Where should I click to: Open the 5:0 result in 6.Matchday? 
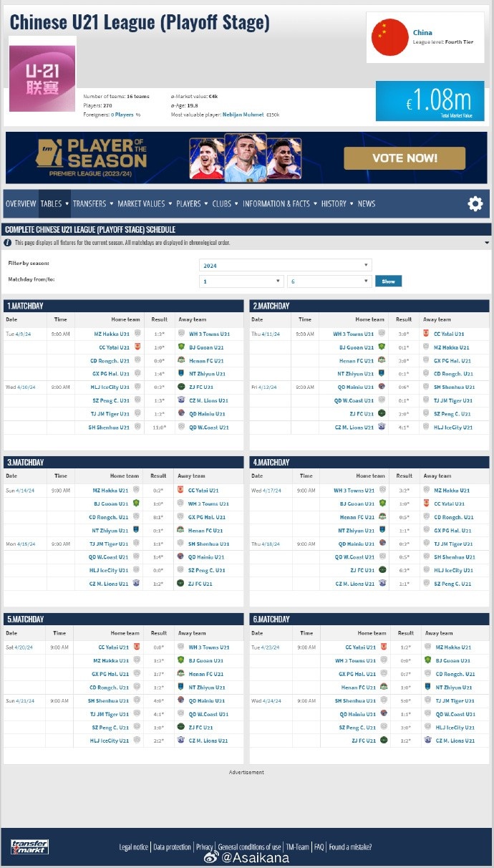(x=405, y=700)
